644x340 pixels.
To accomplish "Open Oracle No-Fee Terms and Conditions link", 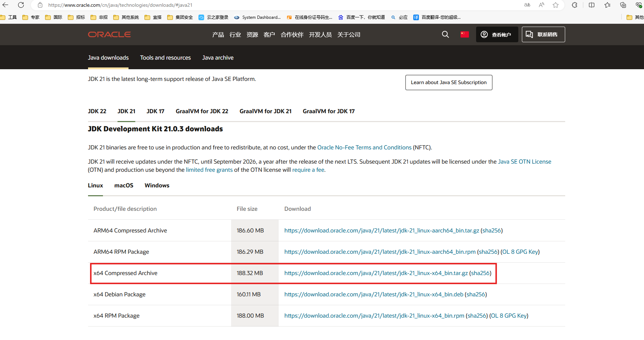I will [364, 147].
